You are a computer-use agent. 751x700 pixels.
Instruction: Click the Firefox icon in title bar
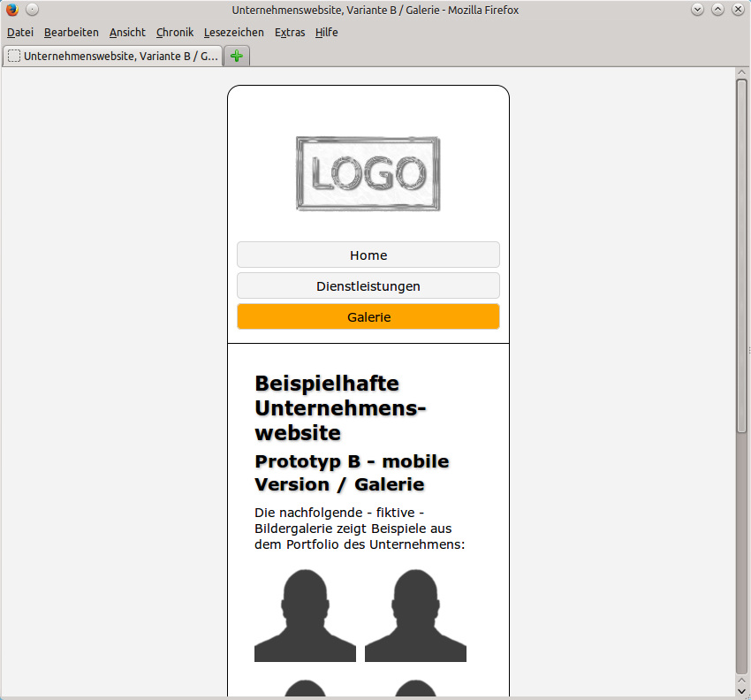[12, 10]
